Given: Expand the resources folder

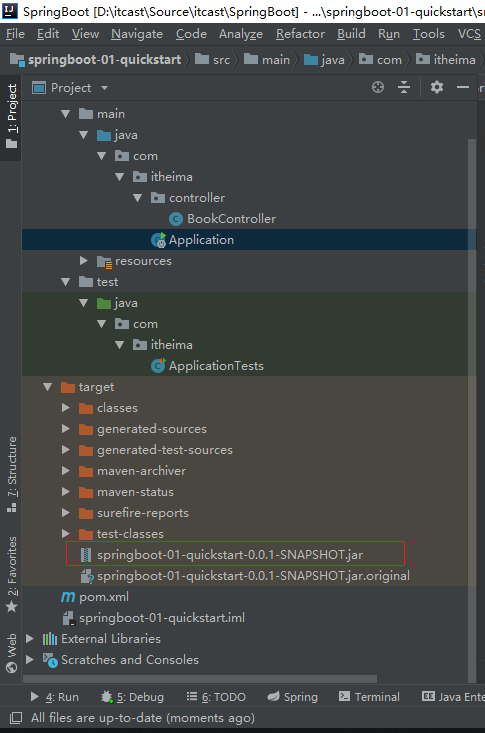Looking at the screenshot, I should [84, 260].
